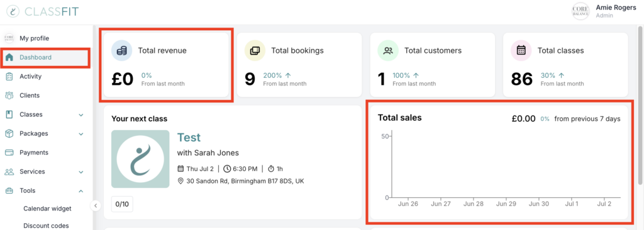The height and width of the screenshot is (230, 644).
Task: Open Discount codes under Tools
Action: pos(46,226)
